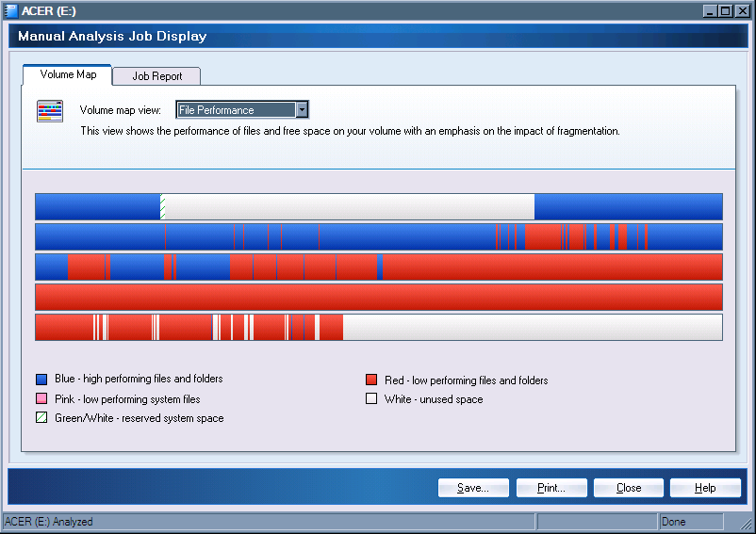Switch to the Job Report tab

(156, 76)
